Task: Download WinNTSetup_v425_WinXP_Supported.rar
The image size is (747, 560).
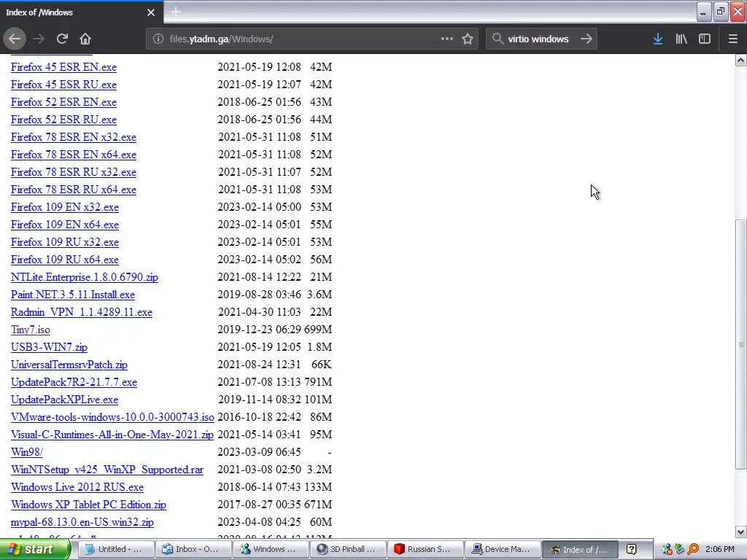Action: click(107, 470)
